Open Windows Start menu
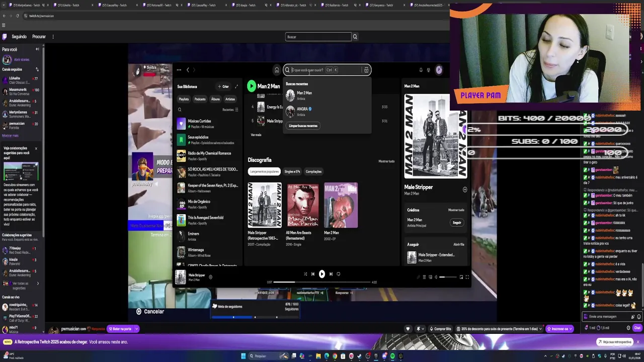The image size is (644, 362). [x=243, y=356]
